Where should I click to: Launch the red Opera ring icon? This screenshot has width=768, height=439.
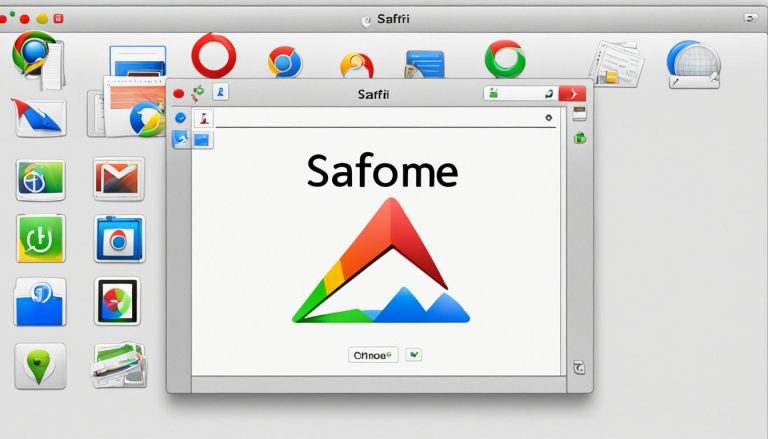coord(214,55)
